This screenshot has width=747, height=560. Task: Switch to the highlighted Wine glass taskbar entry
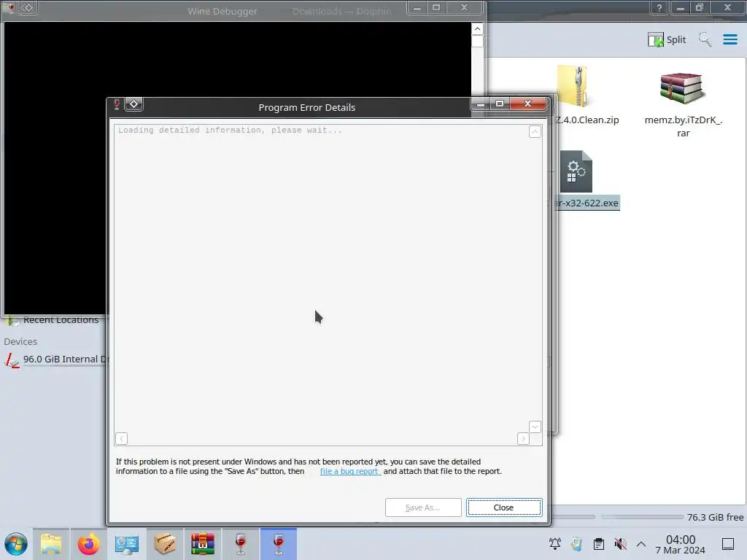[278, 544]
